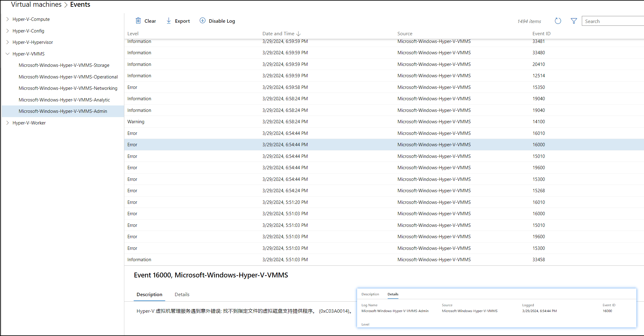Select the Error row with ID 15268
The height and width of the screenshot is (336, 644).
tap(384, 191)
